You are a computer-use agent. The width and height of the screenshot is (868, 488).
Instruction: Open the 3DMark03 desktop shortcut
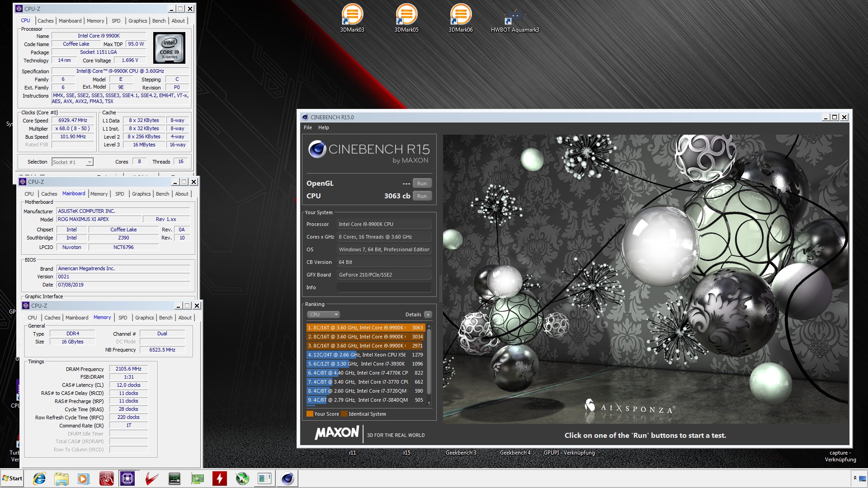[x=352, y=18]
